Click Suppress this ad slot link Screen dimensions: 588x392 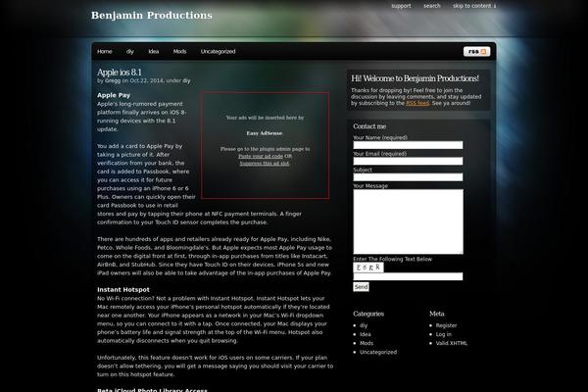265,164
